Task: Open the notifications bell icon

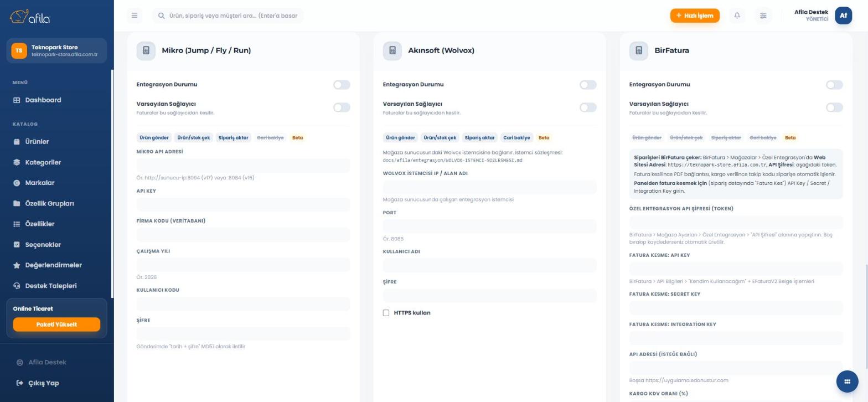Action: (x=737, y=16)
